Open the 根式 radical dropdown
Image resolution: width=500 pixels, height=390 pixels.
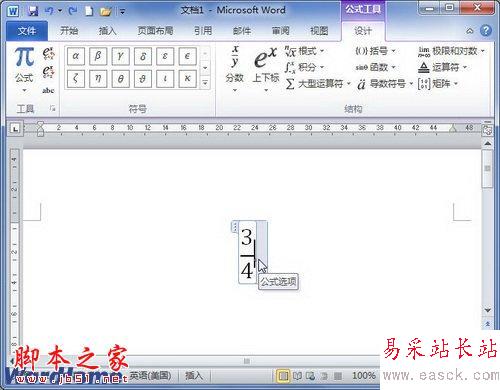coord(304,51)
